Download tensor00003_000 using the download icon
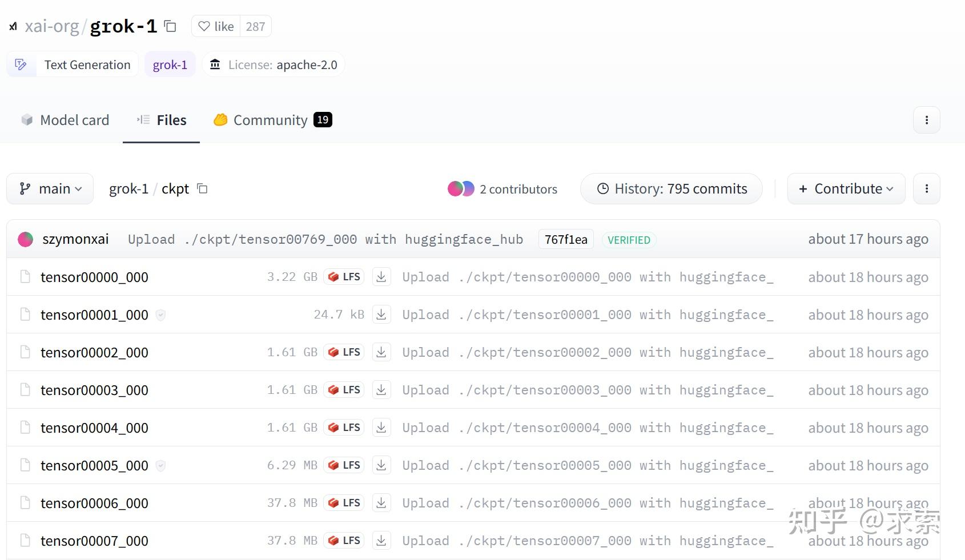The height and width of the screenshot is (560, 965). (x=381, y=390)
